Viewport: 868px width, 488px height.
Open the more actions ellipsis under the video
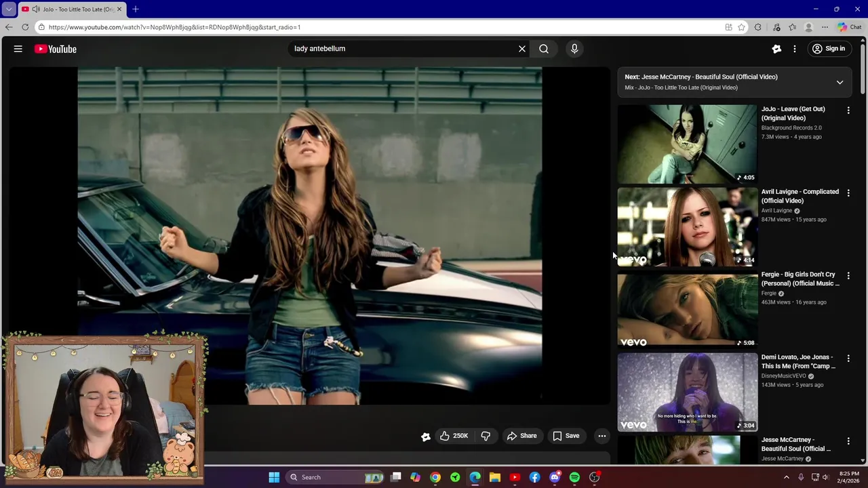click(601, 436)
